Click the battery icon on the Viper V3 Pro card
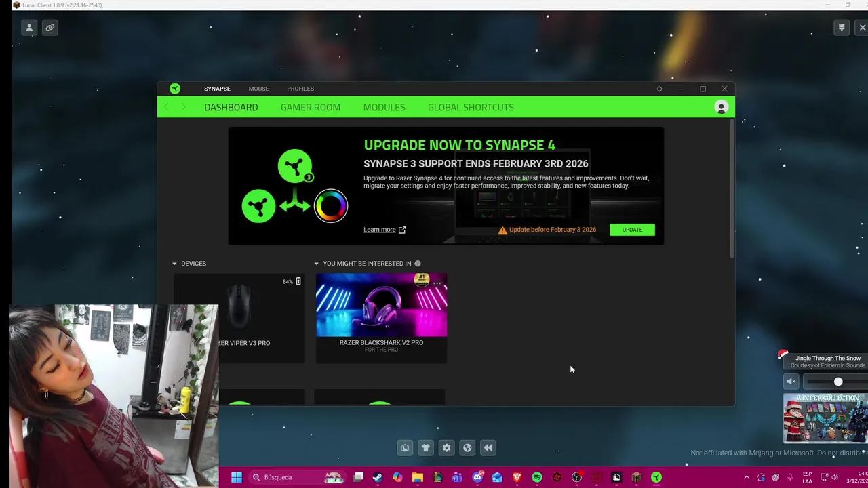This screenshot has height=488, width=868. click(298, 281)
